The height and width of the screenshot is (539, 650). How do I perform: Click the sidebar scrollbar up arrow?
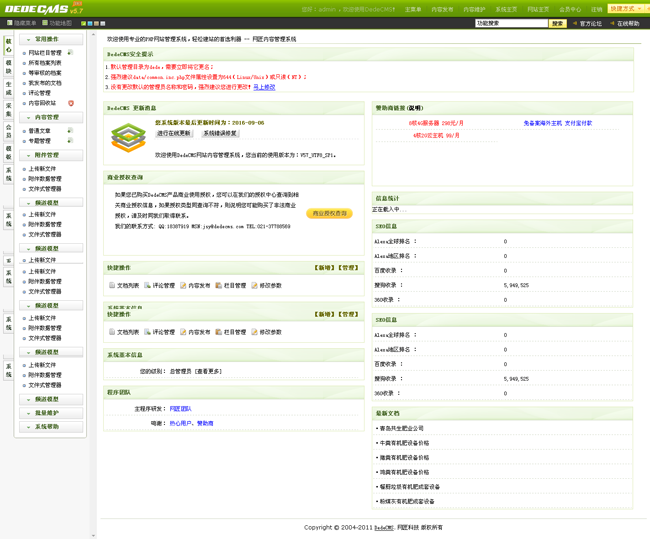[93, 35]
